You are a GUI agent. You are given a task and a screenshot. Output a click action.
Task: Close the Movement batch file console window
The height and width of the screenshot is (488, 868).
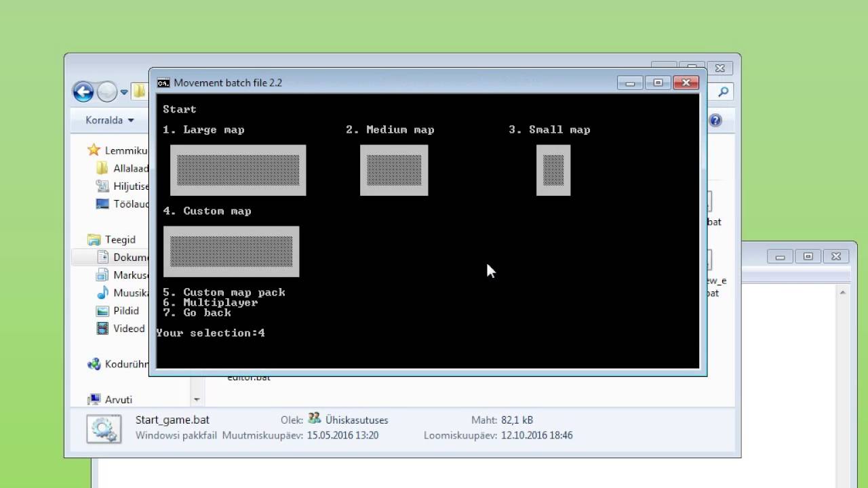coord(686,83)
